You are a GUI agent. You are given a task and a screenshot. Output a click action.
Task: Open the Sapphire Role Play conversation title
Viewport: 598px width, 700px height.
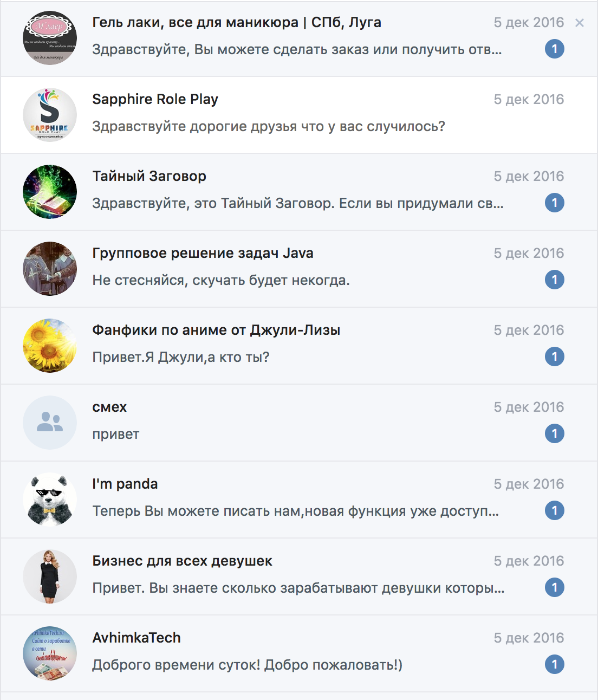coord(155,99)
